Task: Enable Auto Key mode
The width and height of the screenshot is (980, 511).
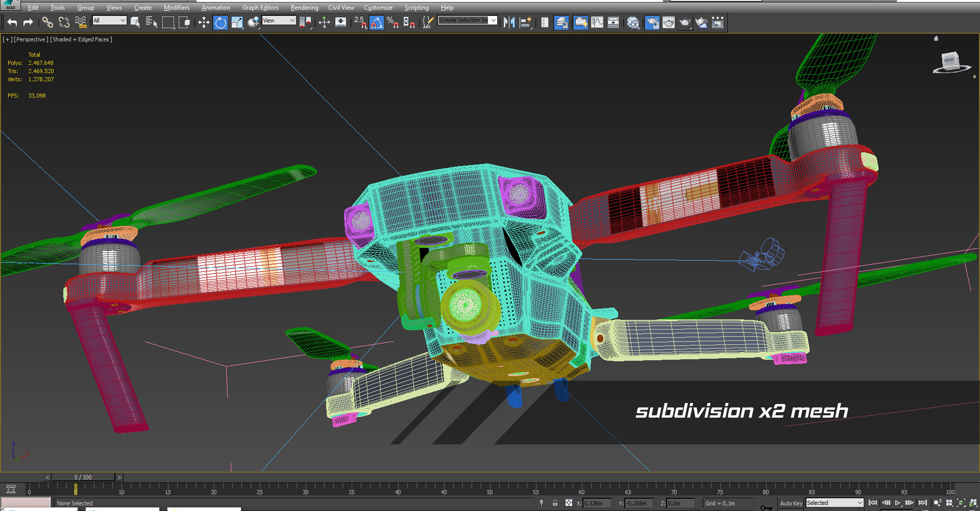Action: coord(791,503)
